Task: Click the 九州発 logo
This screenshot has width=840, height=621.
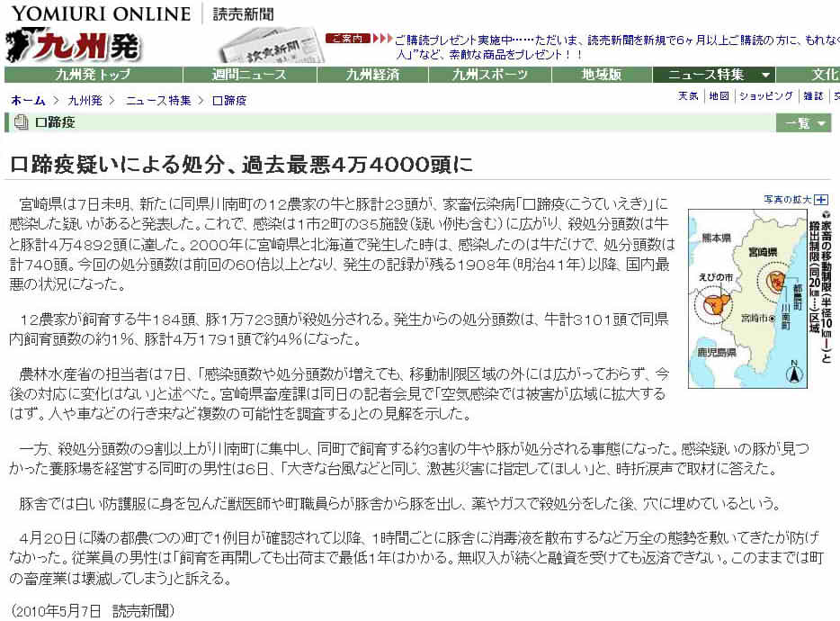Action: pyautogui.click(x=74, y=46)
